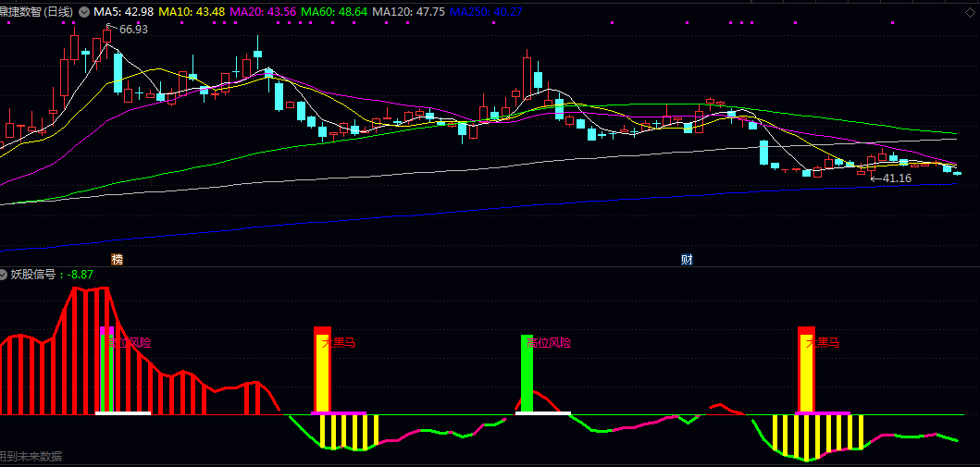Select the MA60: 48.64 indicator label

(333, 12)
